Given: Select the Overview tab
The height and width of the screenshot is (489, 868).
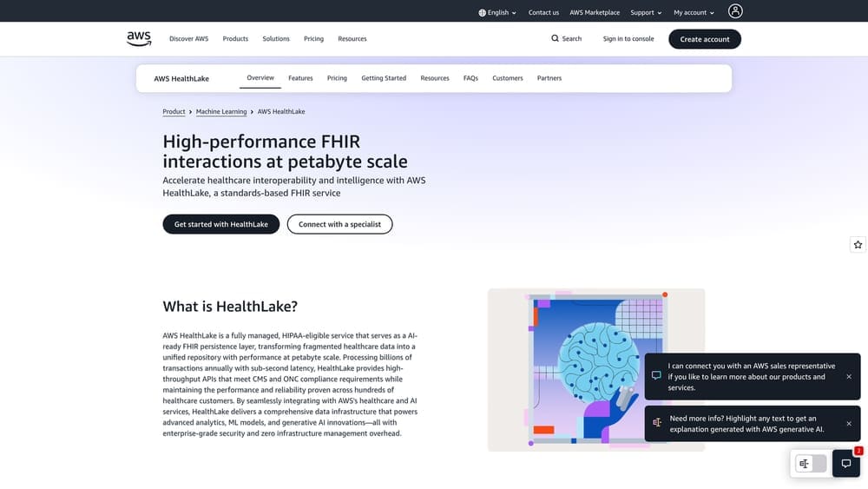Looking at the screenshot, I should (260, 78).
